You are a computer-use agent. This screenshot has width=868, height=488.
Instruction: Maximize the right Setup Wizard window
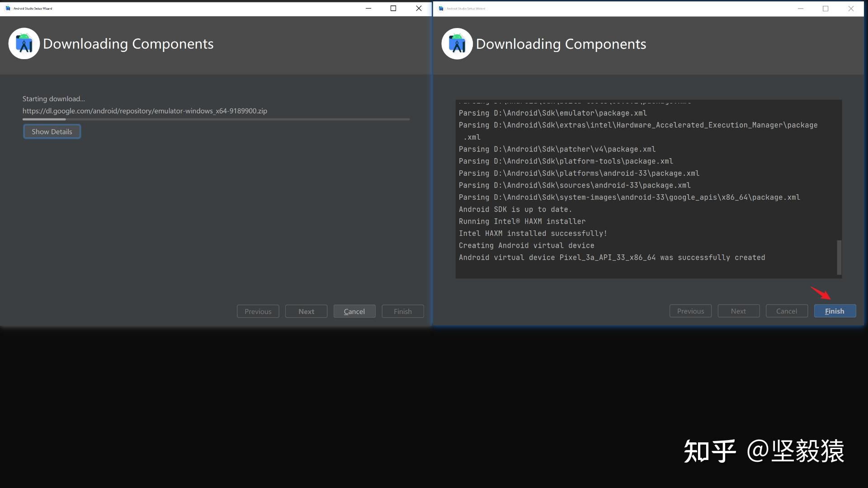[826, 8]
